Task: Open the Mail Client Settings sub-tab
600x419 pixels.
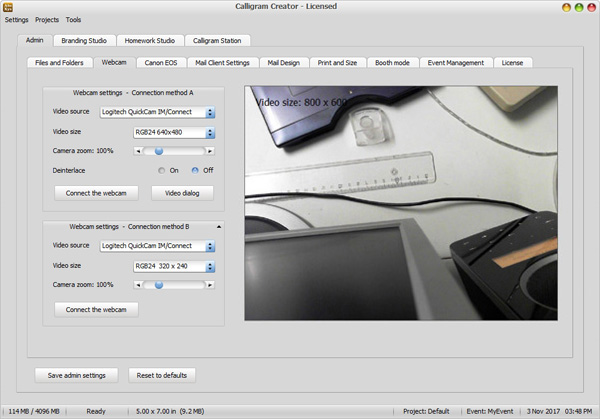Action: tap(222, 63)
